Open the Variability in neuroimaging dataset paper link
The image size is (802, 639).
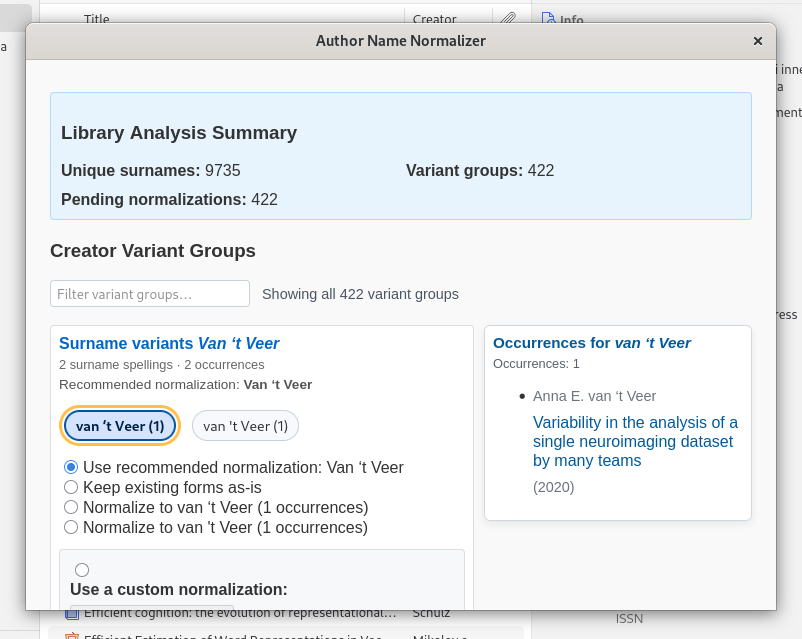(635, 441)
